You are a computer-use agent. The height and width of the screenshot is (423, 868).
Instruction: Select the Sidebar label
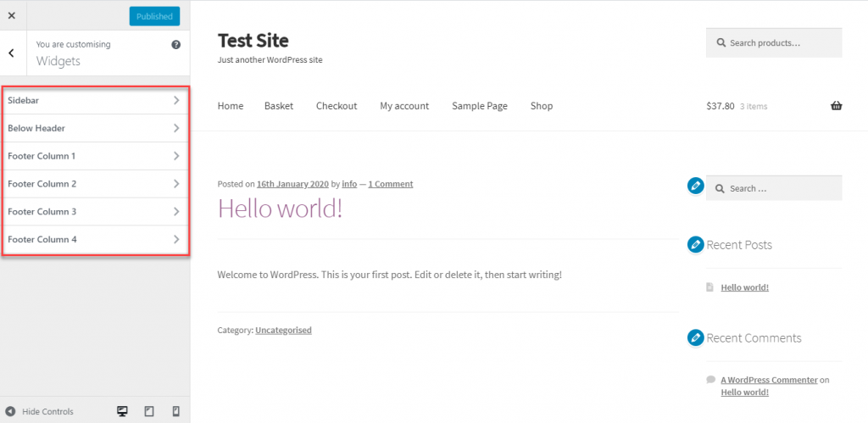tap(23, 100)
